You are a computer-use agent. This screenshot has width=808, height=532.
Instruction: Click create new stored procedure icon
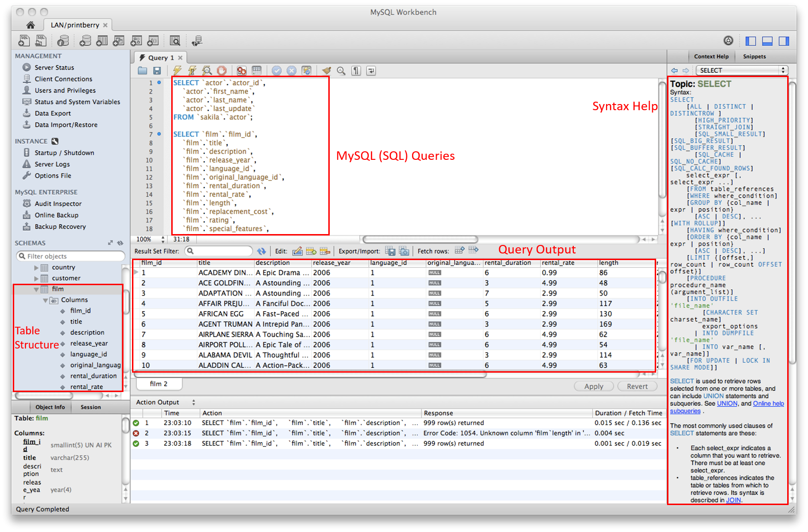click(136, 41)
